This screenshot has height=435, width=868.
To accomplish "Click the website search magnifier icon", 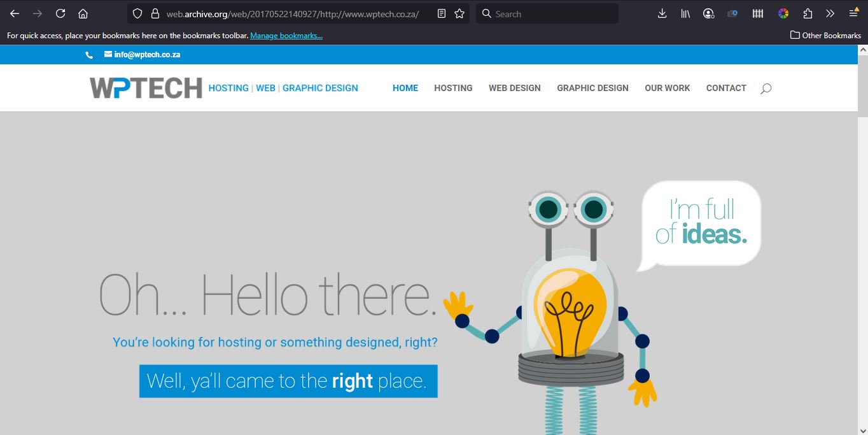I will coord(766,89).
